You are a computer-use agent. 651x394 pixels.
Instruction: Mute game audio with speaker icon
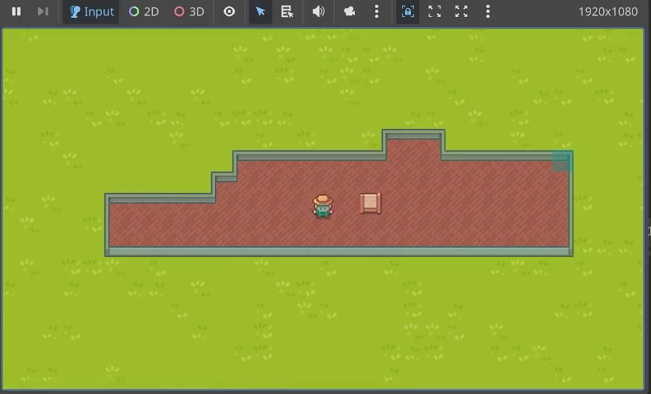tap(318, 11)
